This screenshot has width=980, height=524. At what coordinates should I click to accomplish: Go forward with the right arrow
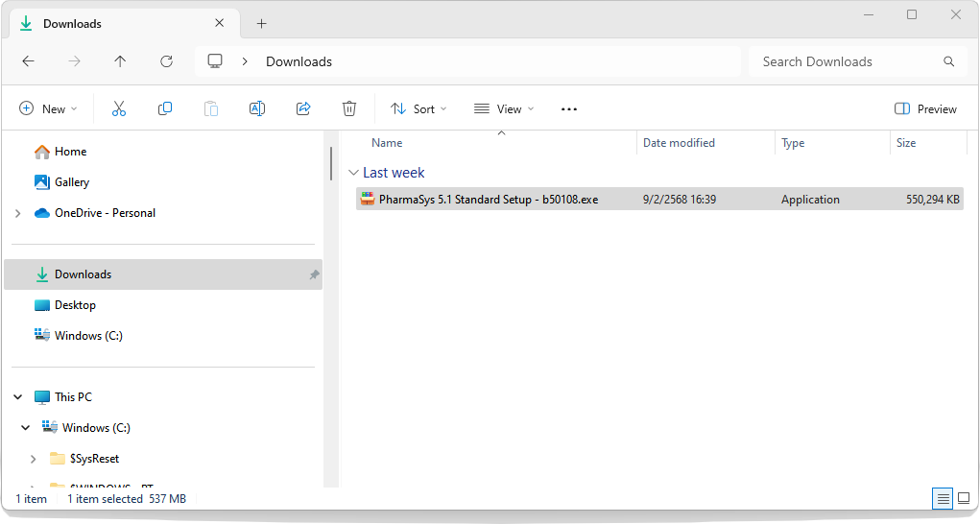(74, 61)
